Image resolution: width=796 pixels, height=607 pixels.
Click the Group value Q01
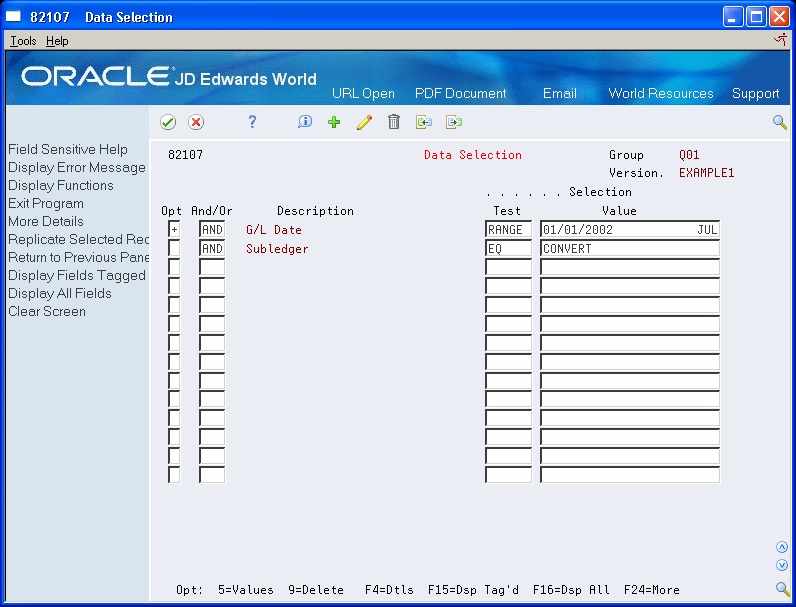point(689,155)
